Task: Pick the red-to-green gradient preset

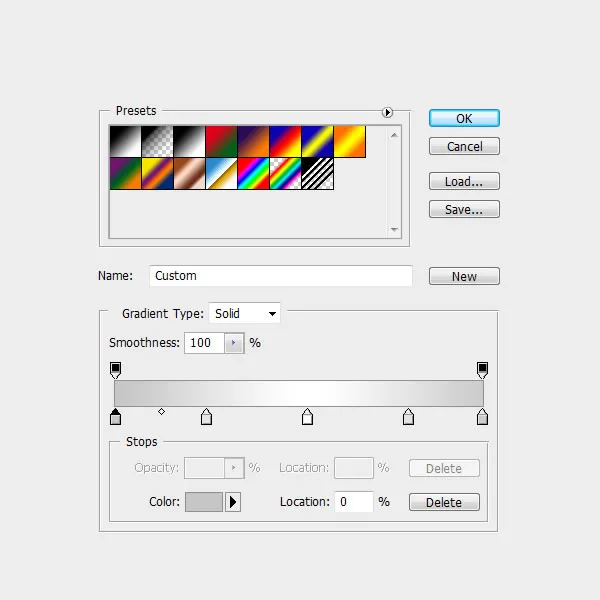Action: pos(222,142)
